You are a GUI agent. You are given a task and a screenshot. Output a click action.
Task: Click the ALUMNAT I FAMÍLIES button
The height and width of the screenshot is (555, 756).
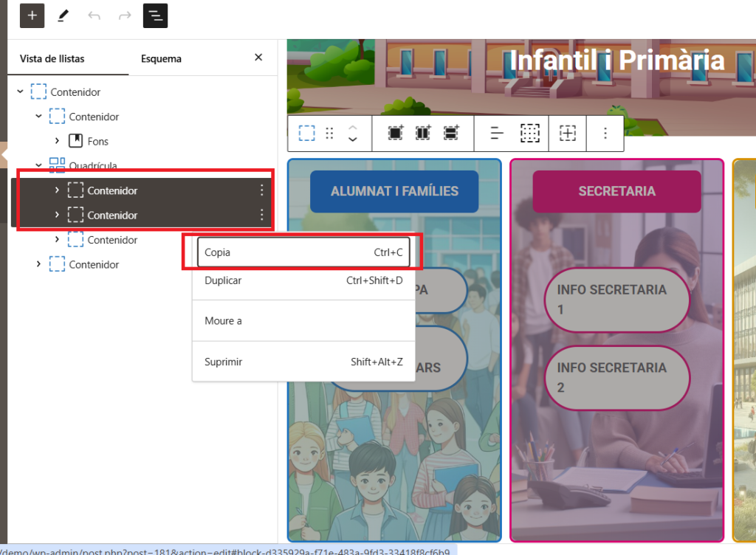pyautogui.click(x=394, y=191)
